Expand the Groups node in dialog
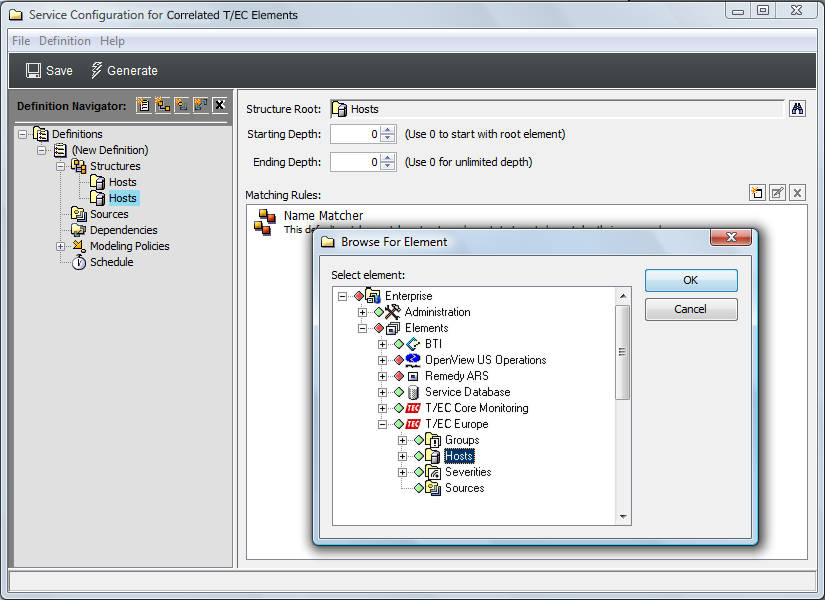The width and height of the screenshot is (825, 600). pos(403,441)
